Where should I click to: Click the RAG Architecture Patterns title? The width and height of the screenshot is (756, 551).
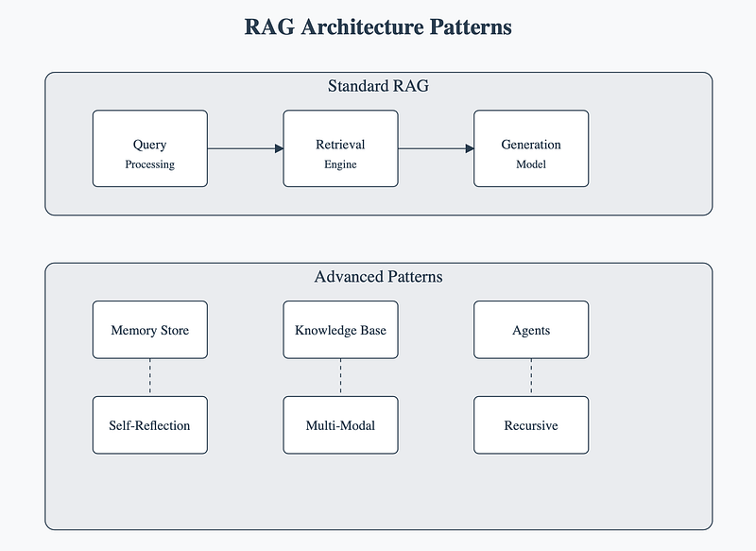378,27
